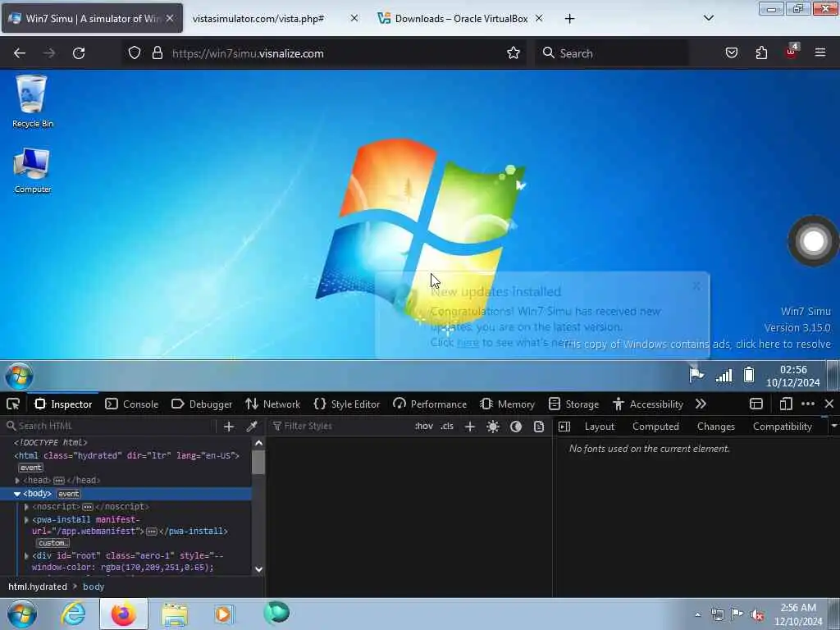Bookmark this page with star icon
840x630 pixels.
pyautogui.click(x=514, y=53)
